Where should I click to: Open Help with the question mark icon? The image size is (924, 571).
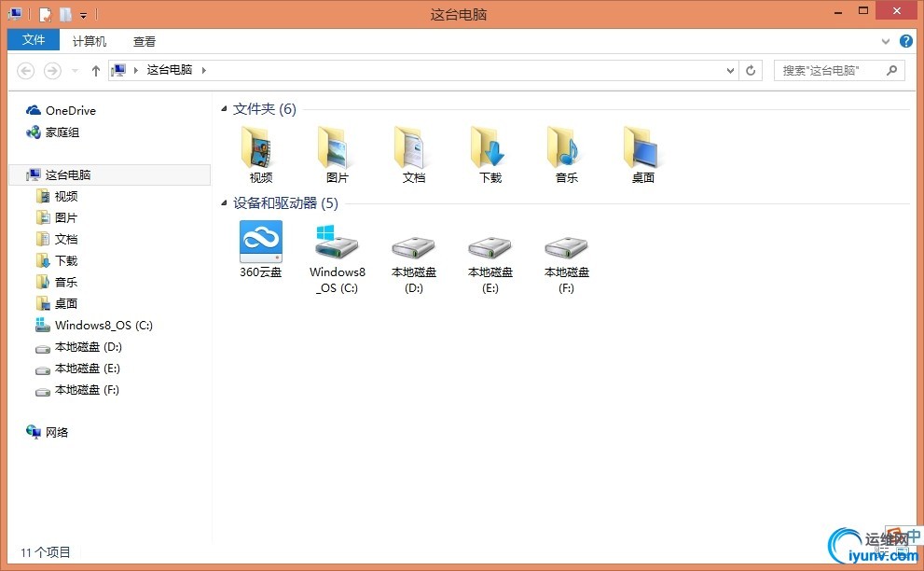906,41
